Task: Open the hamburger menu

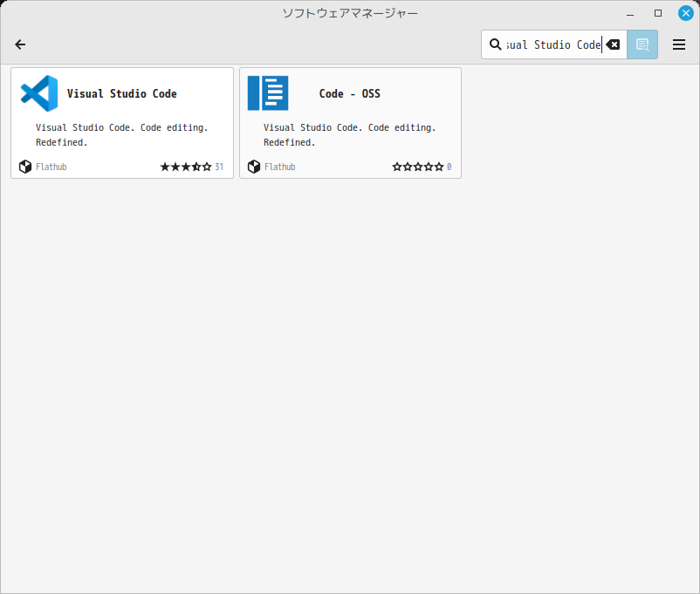Action: point(678,44)
